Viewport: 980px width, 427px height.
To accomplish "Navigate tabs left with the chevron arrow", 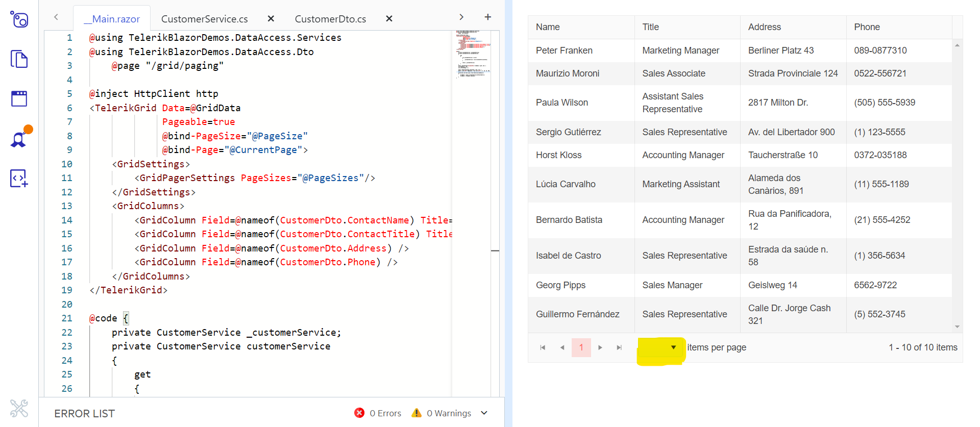I will pyautogui.click(x=56, y=17).
